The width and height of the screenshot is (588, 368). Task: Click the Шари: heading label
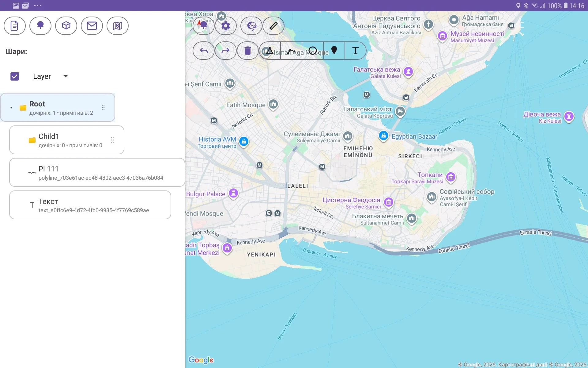[16, 52]
